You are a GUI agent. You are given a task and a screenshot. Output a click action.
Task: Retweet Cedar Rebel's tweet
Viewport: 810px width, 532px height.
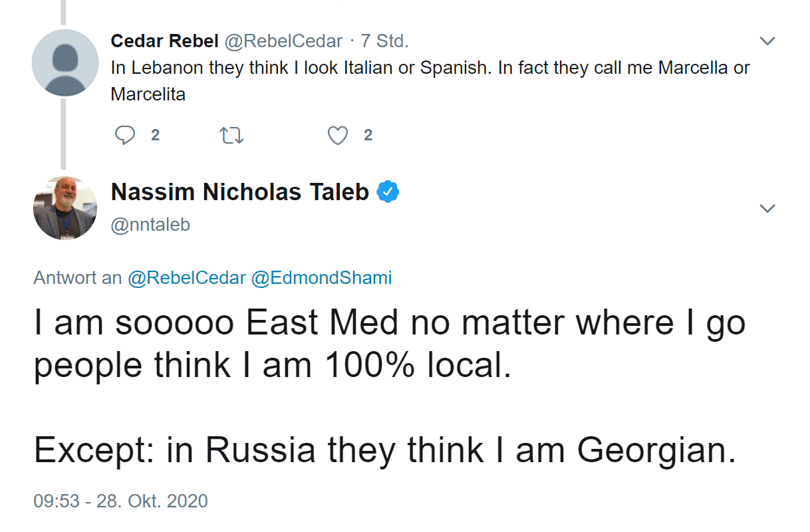pyautogui.click(x=231, y=136)
